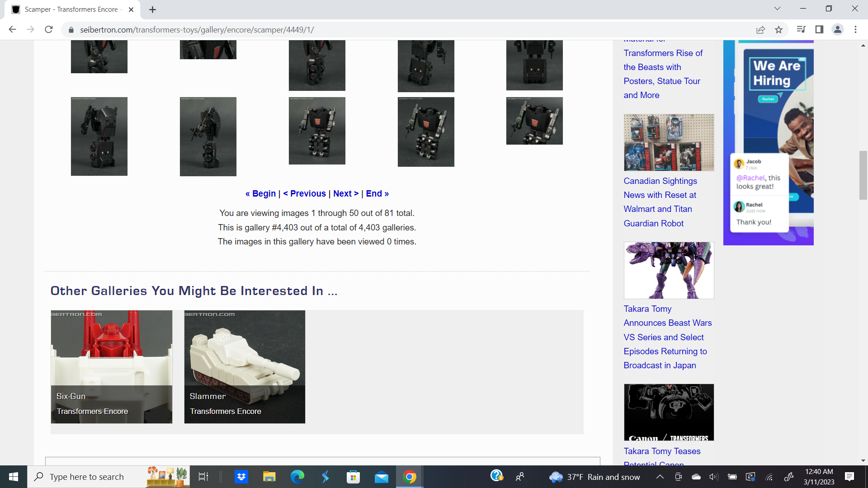Click the bookmark star icon
Image resolution: width=868 pixels, height=488 pixels.
[x=778, y=29]
